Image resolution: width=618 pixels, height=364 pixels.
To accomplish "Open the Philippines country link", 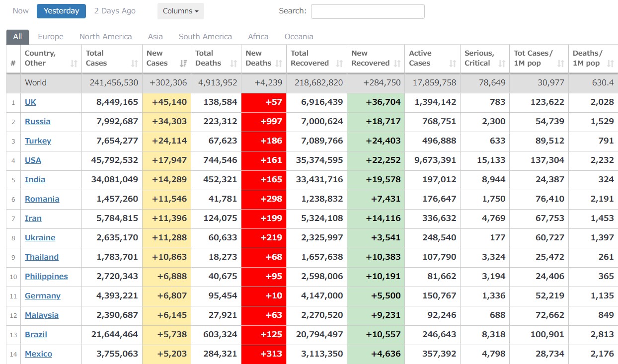I will point(47,277).
